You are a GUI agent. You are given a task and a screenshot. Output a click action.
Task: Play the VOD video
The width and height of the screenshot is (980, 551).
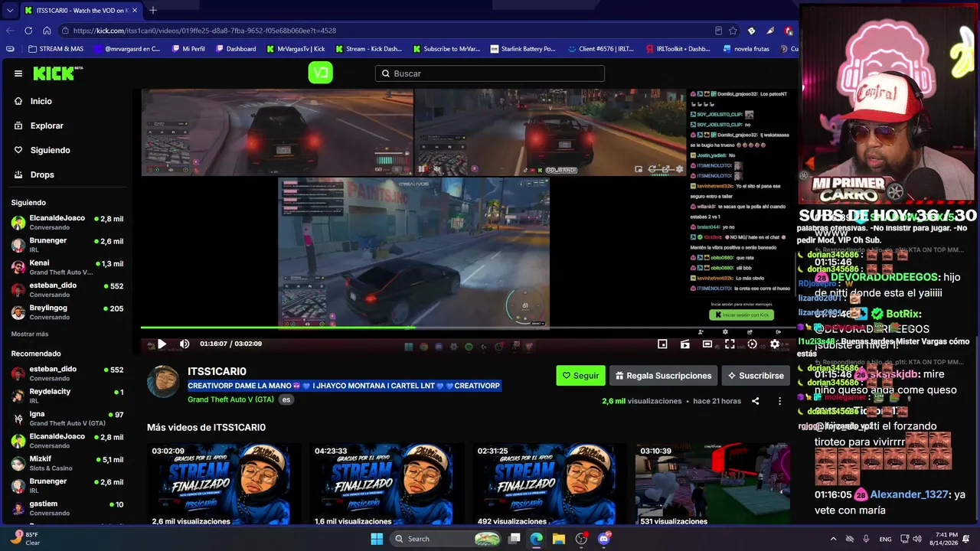point(162,344)
